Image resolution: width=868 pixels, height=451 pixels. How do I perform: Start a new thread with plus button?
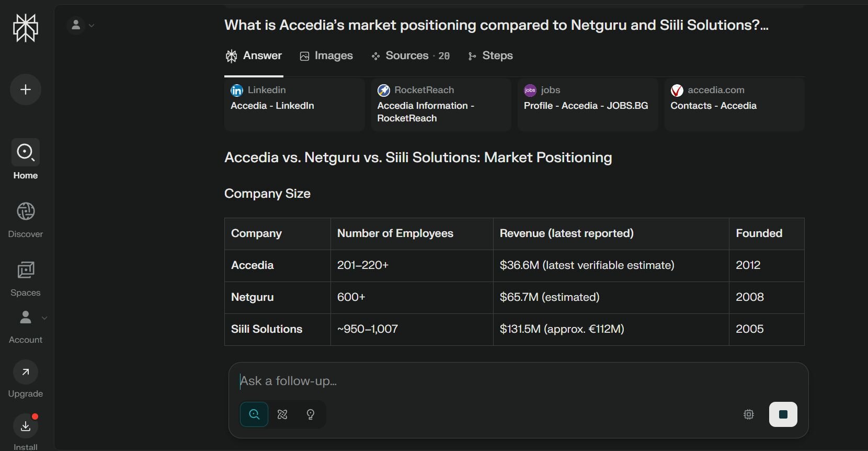26,89
